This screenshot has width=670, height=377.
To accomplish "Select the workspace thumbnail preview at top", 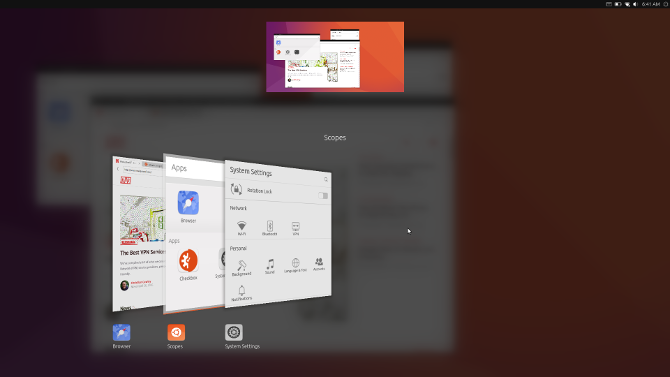I will pyautogui.click(x=335, y=57).
